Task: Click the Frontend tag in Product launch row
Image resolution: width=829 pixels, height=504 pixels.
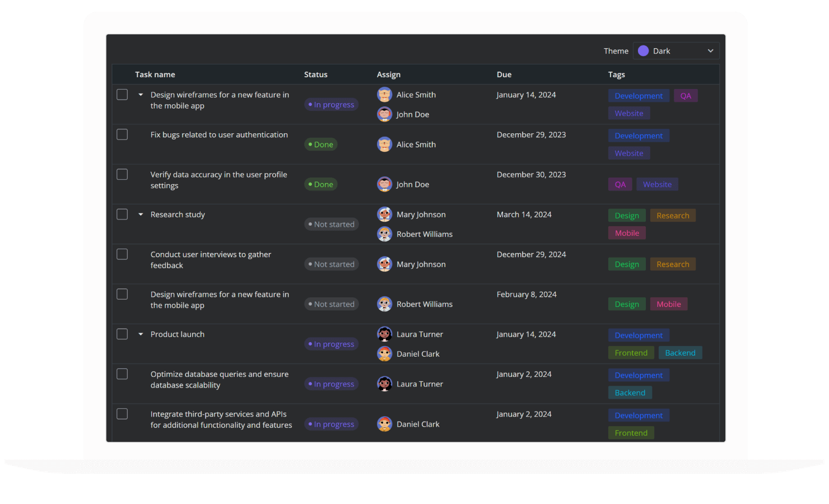Action: 631,353
